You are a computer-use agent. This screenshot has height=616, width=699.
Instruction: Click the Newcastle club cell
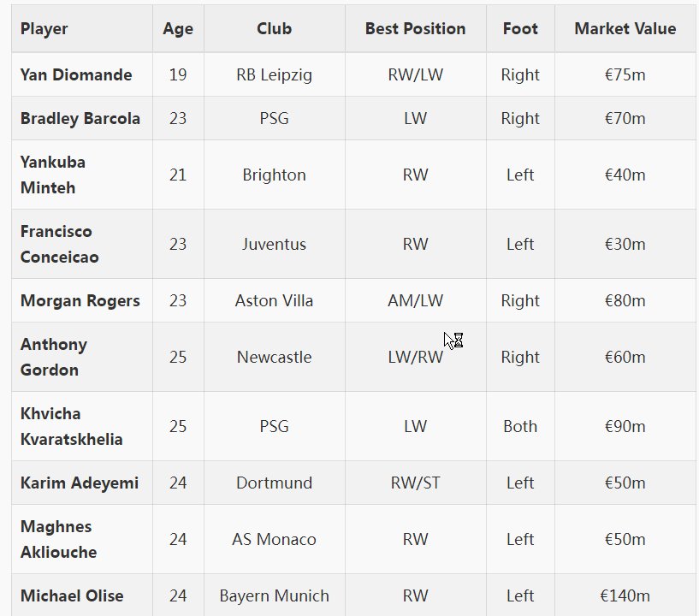[x=274, y=357]
